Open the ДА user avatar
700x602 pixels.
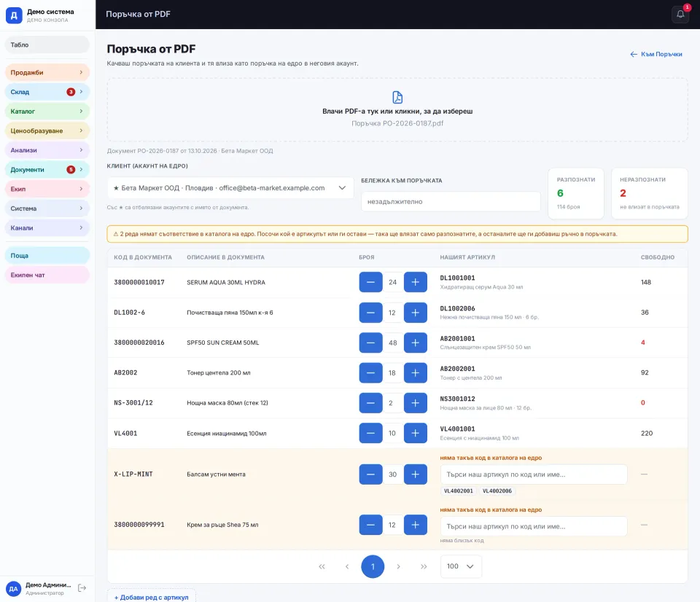(x=13, y=589)
